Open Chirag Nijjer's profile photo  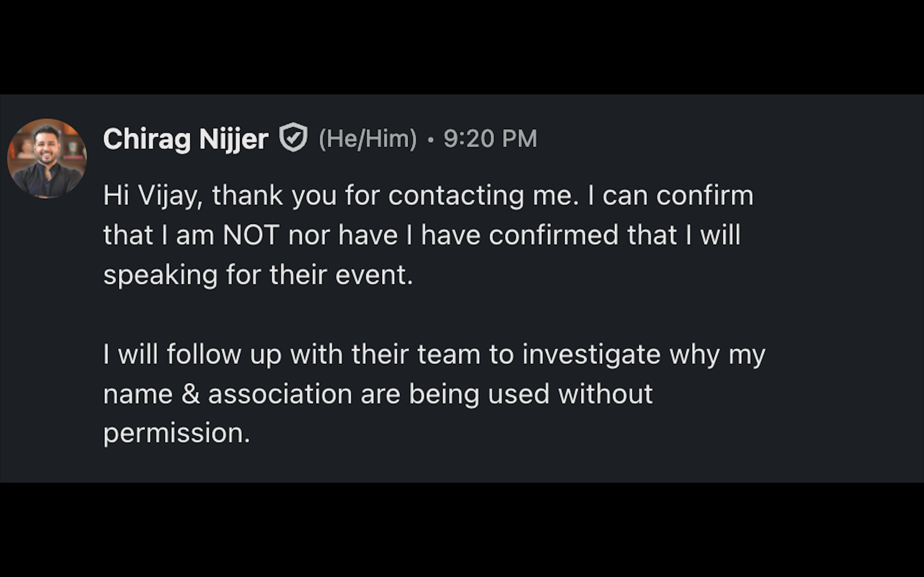pyautogui.click(x=47, y=158)
